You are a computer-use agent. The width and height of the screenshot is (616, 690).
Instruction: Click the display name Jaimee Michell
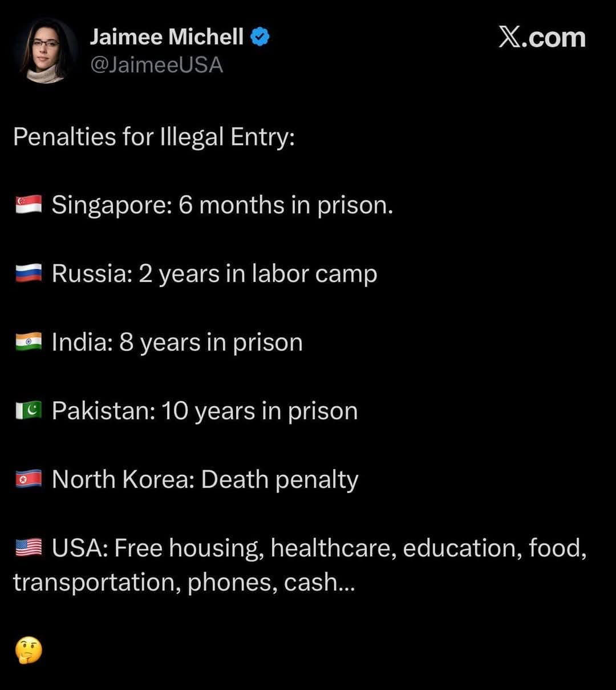pos(167,37)
